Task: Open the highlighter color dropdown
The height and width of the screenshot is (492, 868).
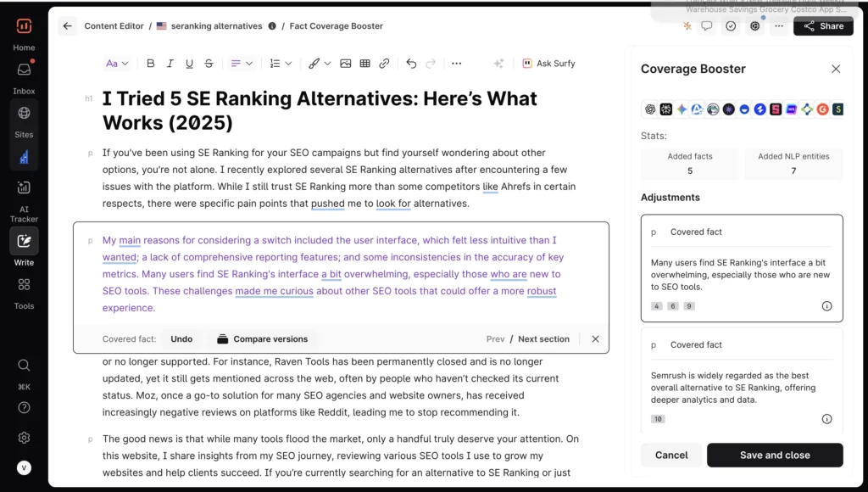Action: coord(319,64)
